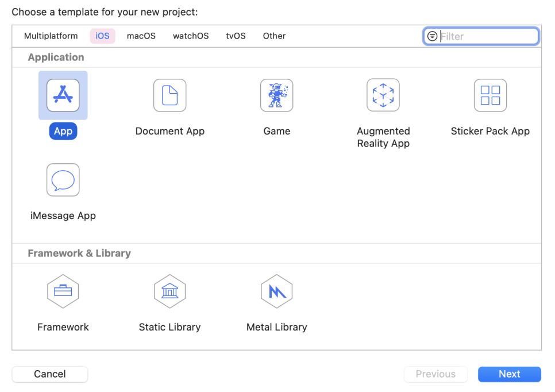The height and width of the screenshot is (392, 555).
Task: Select the App template icon
Action: pyautogui.click(x=63, y=95)
